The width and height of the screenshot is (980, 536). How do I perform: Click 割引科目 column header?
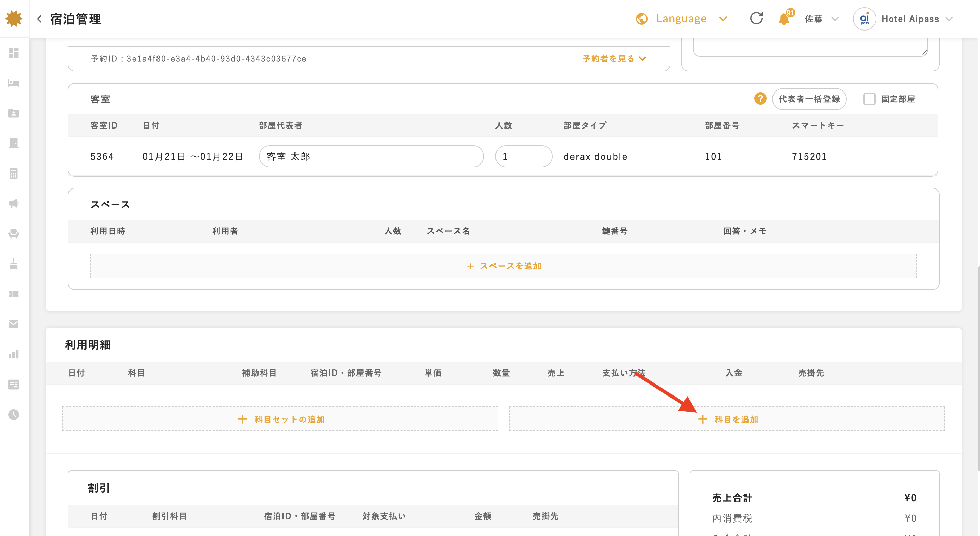tap(169, 516)
